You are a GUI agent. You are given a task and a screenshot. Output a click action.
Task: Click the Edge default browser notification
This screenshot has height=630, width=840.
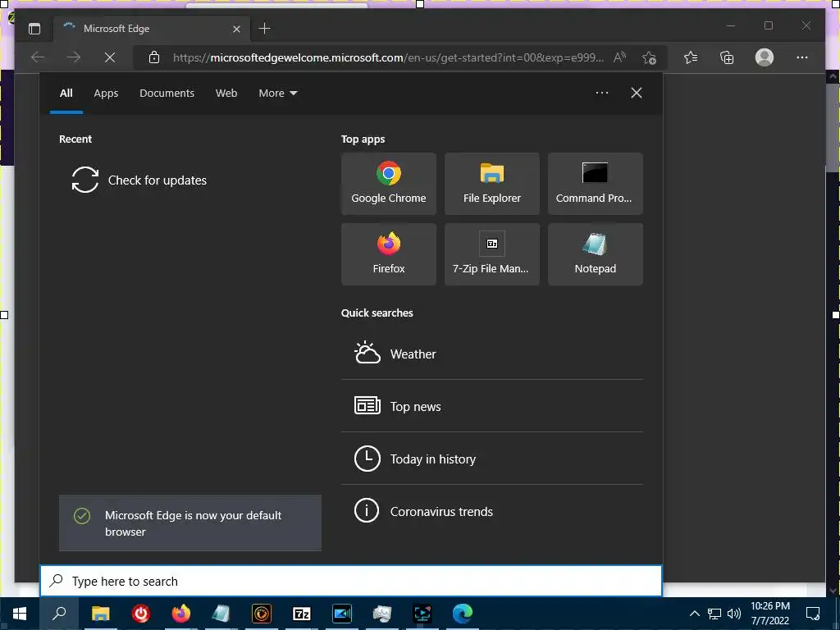(x=190, y=523)
